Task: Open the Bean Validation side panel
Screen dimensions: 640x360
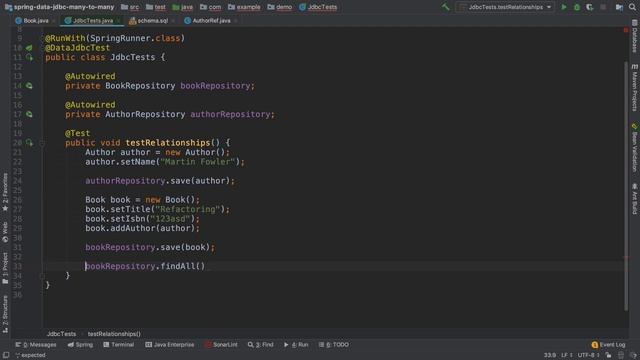Action: (x=635, y=148)
